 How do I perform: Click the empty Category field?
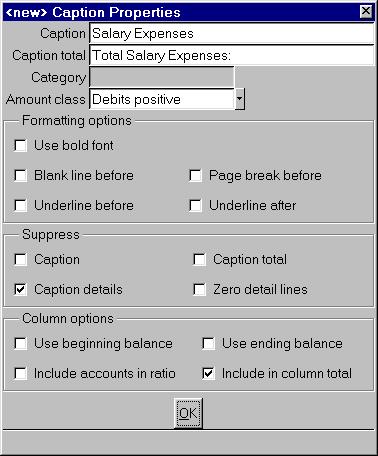162,77
